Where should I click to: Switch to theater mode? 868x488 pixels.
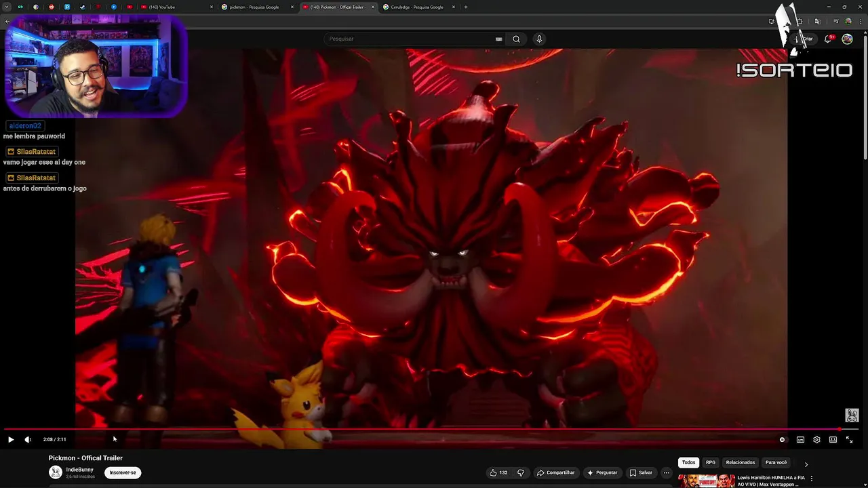833,439
